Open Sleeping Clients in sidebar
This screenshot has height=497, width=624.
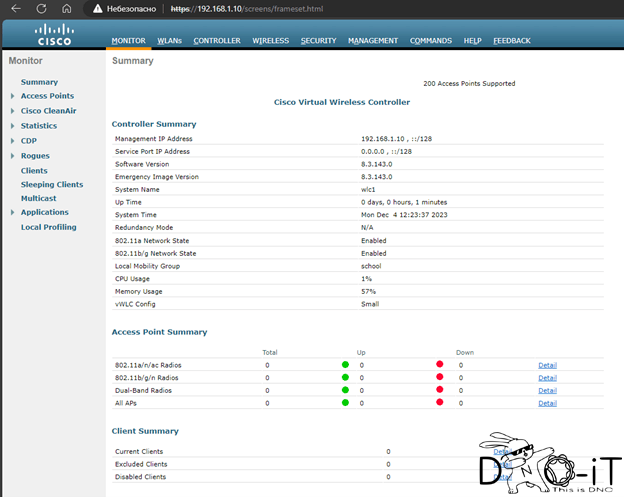click(x=52, y=185)
